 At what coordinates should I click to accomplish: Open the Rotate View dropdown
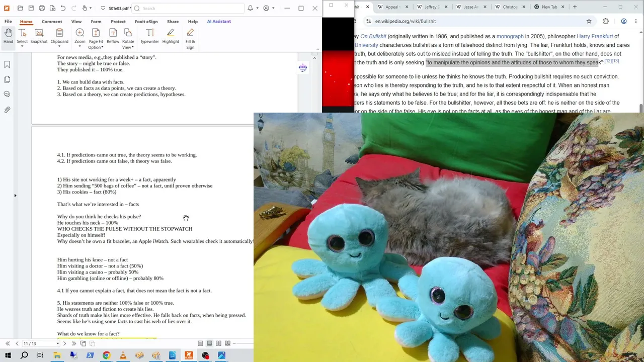128,39
